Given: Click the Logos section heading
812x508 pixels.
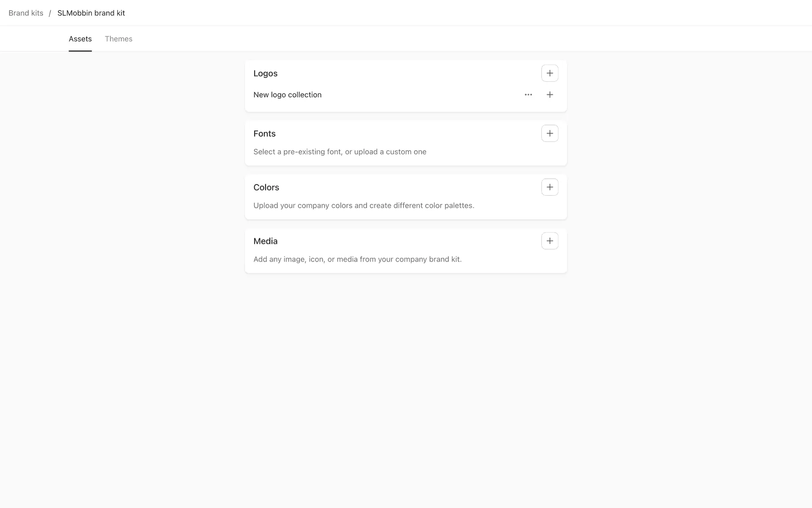Looking at the screenshot, I should coord(265,73).
